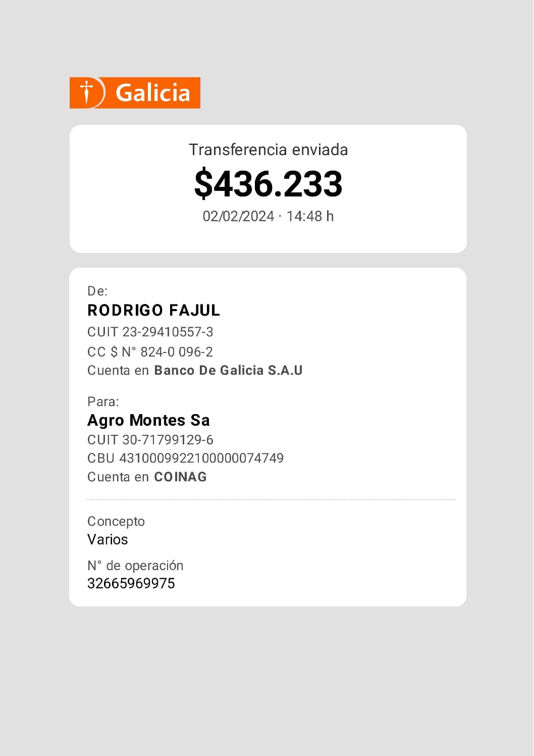
Task: Select the "Transferencia enviada" heading
Action: click(x=268, y=150)
